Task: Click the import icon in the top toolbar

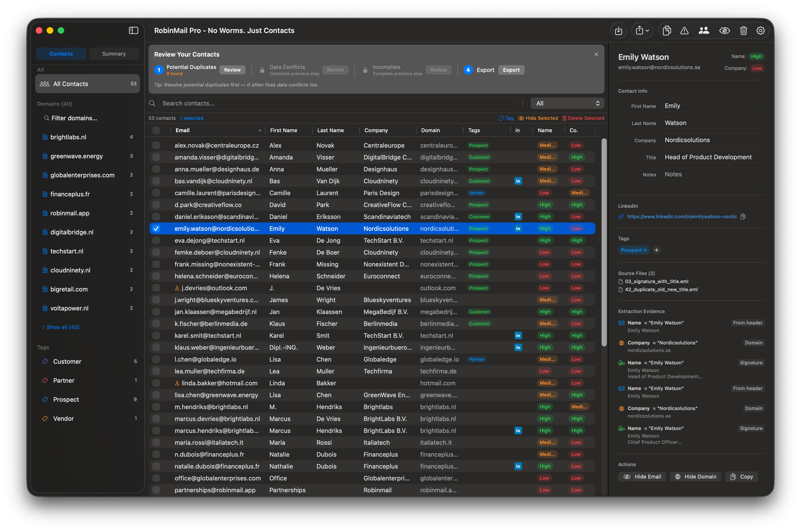Action: pos(619,30)
